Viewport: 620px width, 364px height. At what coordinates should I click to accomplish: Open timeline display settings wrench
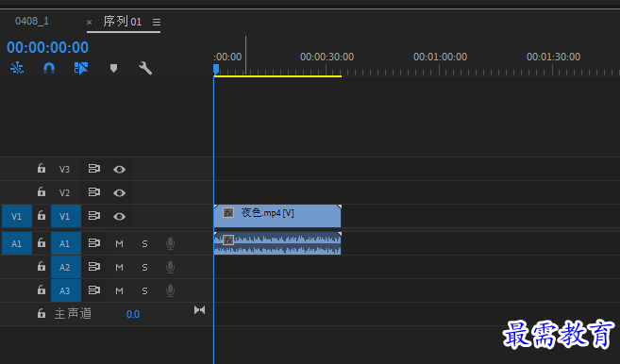click(145, 68)
